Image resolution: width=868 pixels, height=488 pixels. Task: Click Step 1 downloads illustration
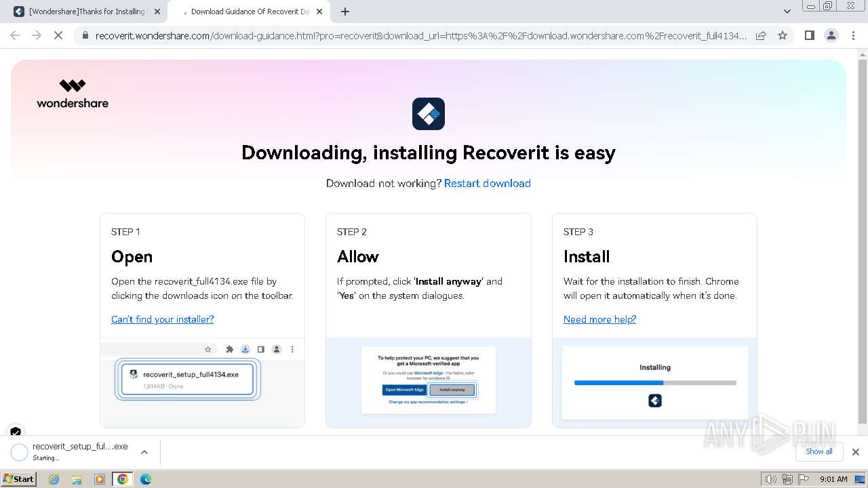click(202, 382)
